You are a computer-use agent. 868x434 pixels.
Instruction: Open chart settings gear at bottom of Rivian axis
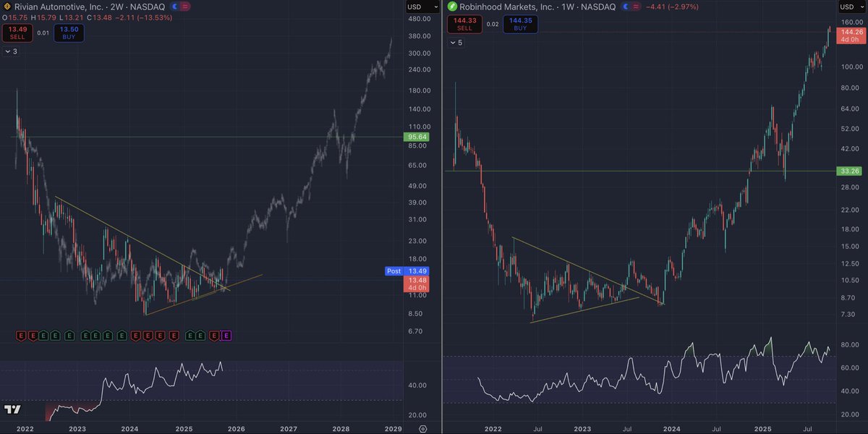pos(423,428)
